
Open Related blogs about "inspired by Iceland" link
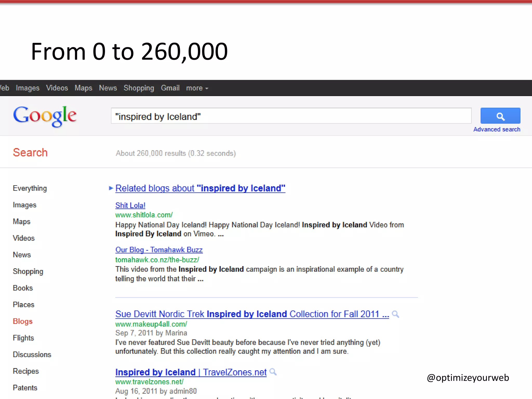(200, 188)
